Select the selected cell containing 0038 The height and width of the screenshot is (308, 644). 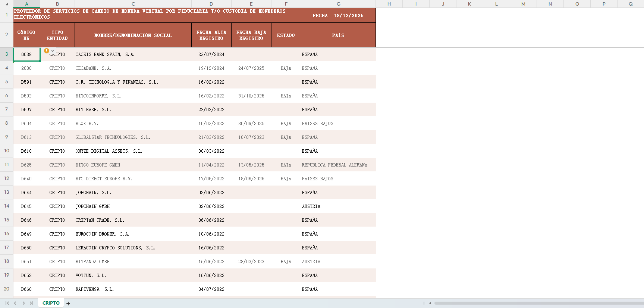pyautogui.click(x=26, y=55)
